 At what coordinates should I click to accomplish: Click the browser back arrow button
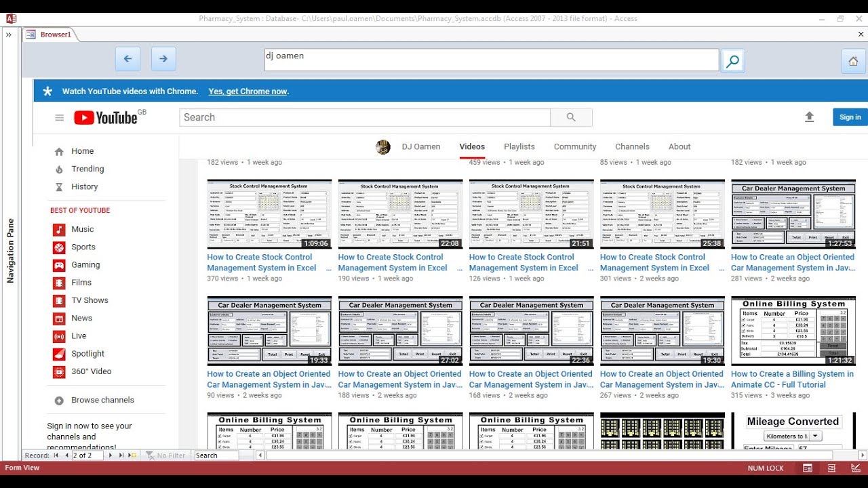coord(127,59)
